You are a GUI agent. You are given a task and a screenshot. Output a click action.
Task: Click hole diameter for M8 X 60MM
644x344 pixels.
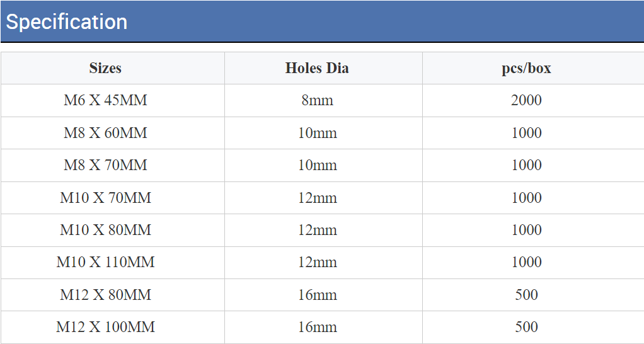[x=317, y=133]
